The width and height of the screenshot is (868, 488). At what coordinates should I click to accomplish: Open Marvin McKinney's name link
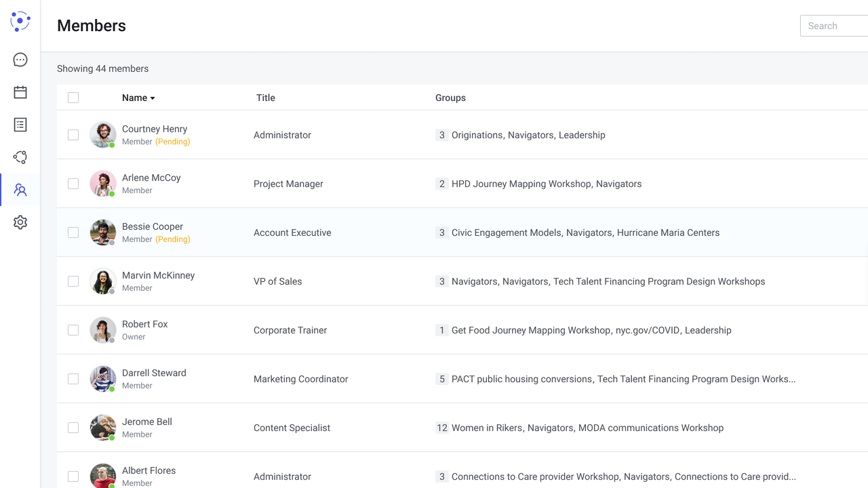(158, 275)
